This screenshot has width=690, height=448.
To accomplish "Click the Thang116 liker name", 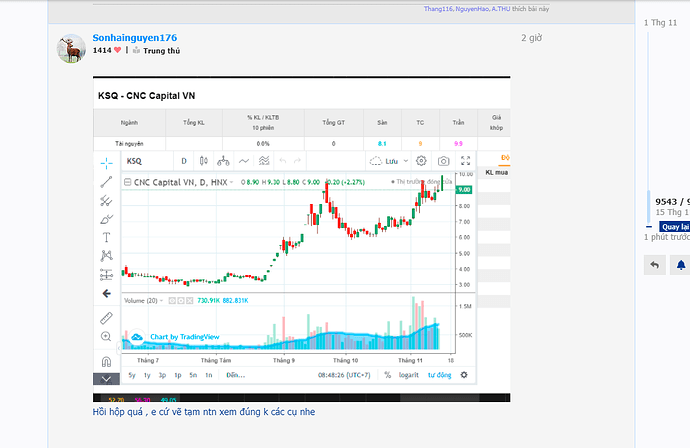I will [x=438, y=9].
